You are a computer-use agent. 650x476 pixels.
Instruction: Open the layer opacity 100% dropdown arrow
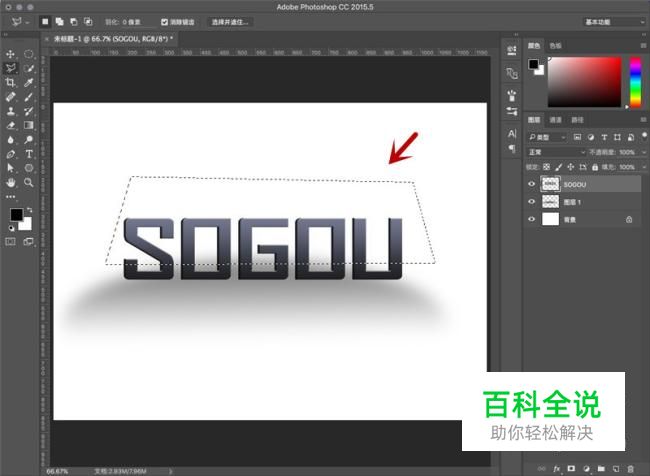[x=644, y=152]
